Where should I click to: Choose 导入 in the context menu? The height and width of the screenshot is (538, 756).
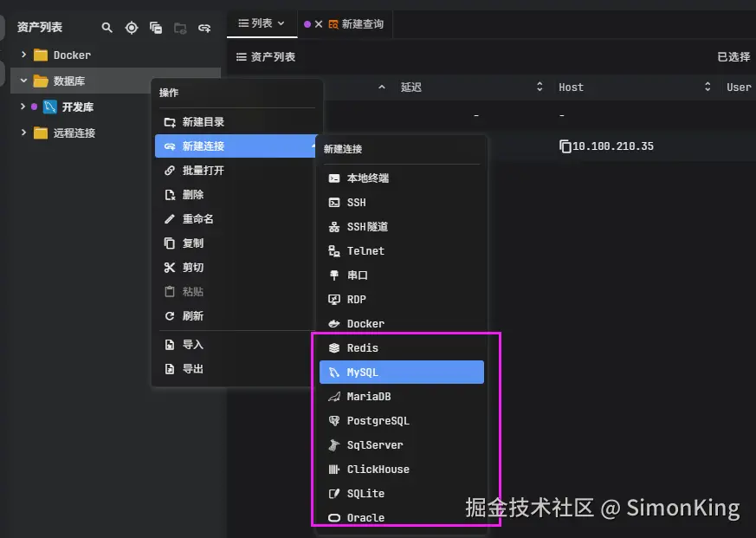[236, 345]
